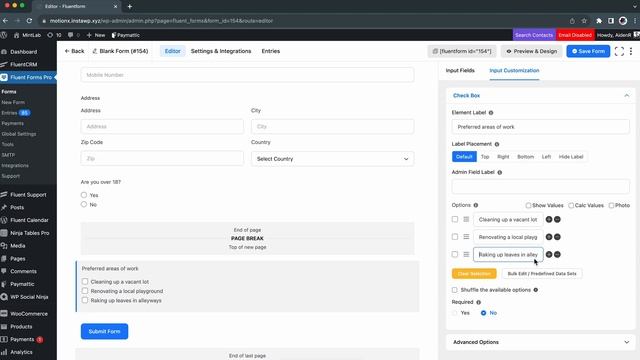The width and height of the screenshot is (640, 360).
Task: Click the browser address bar URL
Action: click(161, 21)
